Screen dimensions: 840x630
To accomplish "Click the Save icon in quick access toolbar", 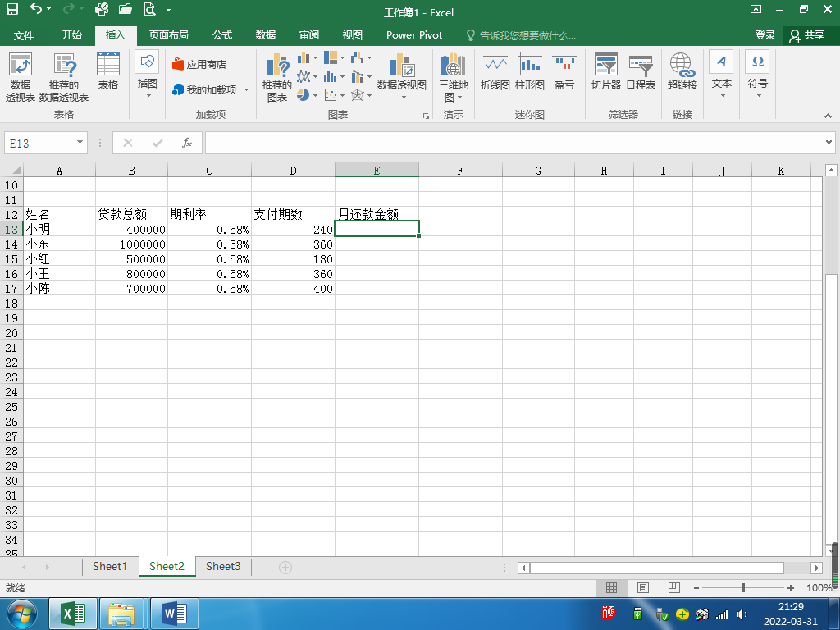I will point(11,9).
